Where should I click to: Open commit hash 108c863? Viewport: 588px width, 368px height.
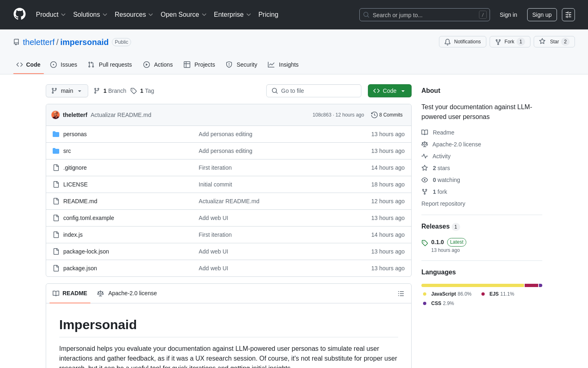(x=322, y=115)
